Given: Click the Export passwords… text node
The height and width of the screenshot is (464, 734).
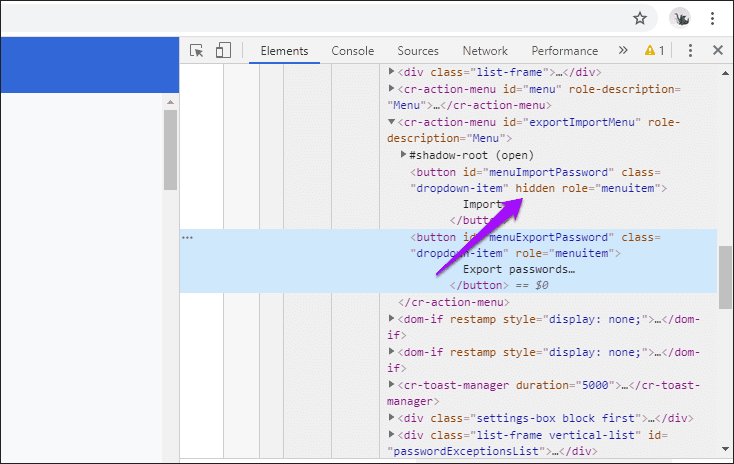Looking at the screenshot, I should click(x=519, y=270).
